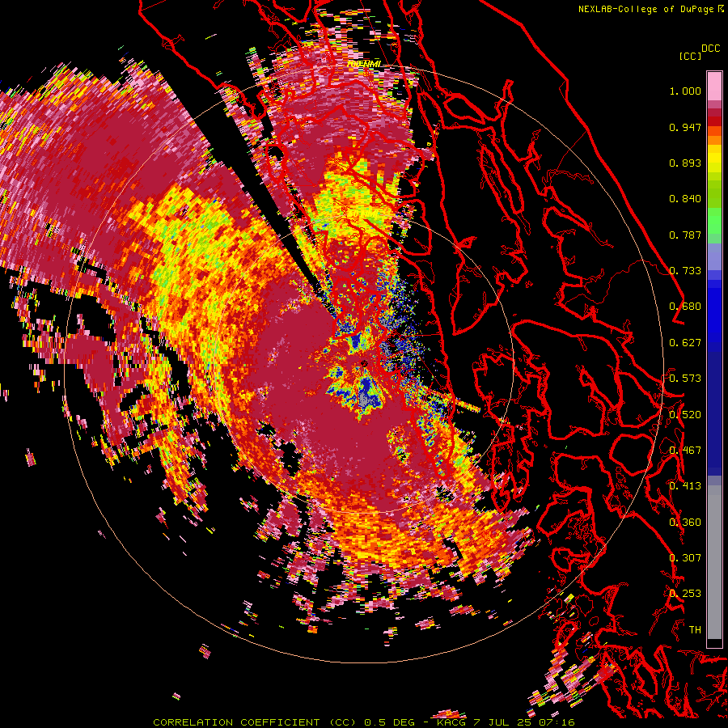Click the 0.573 scale value

685,379
